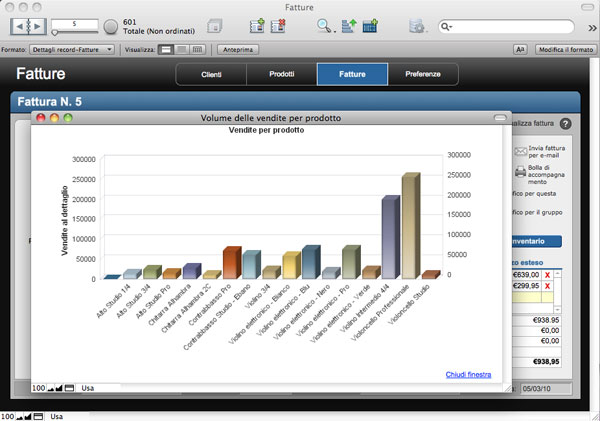This screenshot has width=600, height=421.
Task: Switch to list view display
Action: pos(182,48)
